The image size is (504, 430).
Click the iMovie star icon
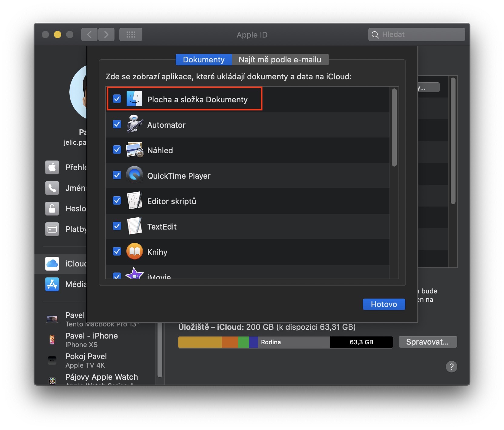tap(134, 273)
